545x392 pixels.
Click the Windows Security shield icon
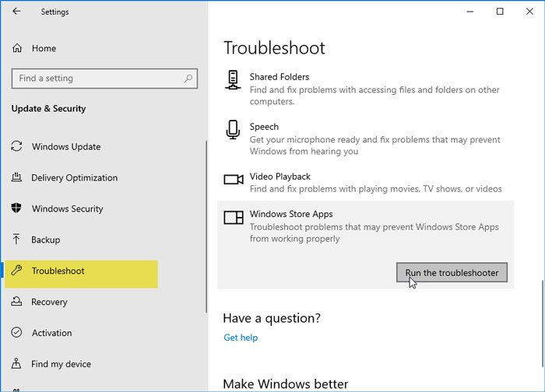(16, 208)
